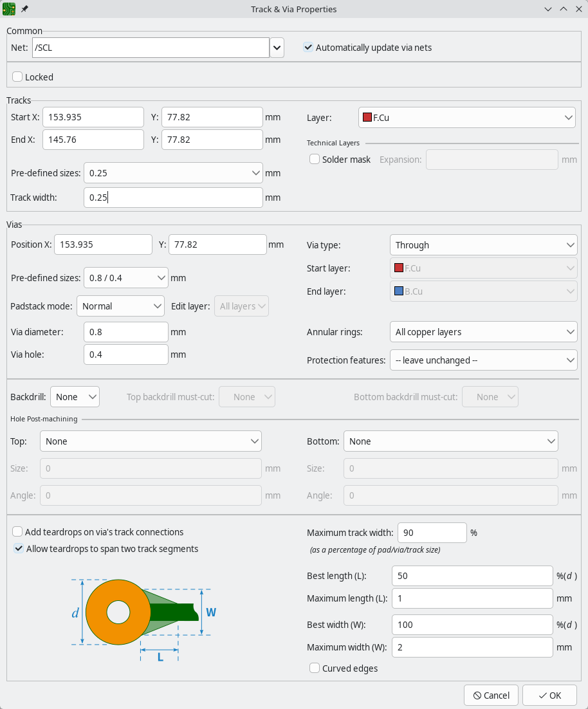
Task: Open Protection features dropdown
Action: (483, 360)
